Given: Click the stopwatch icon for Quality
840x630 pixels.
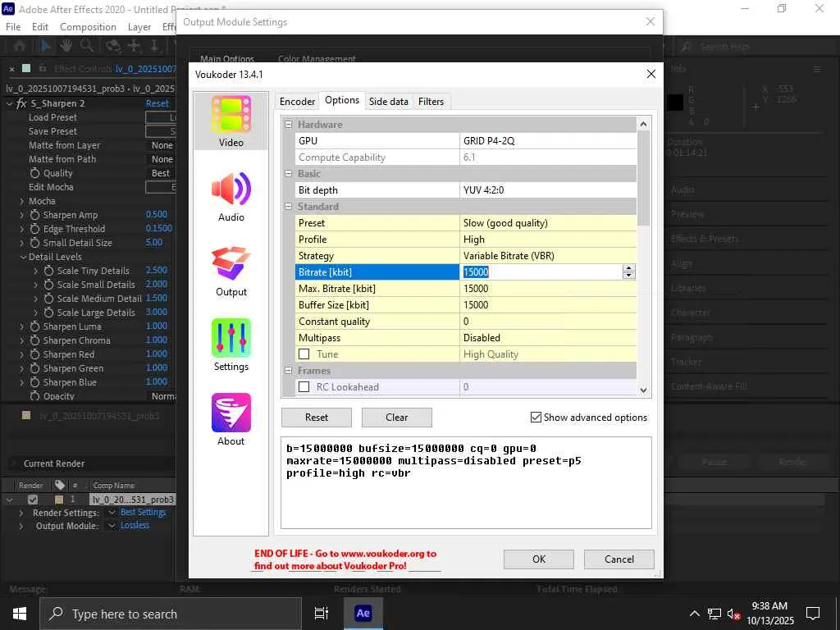Looking at the screenshot, I should (x=34, y=173).
